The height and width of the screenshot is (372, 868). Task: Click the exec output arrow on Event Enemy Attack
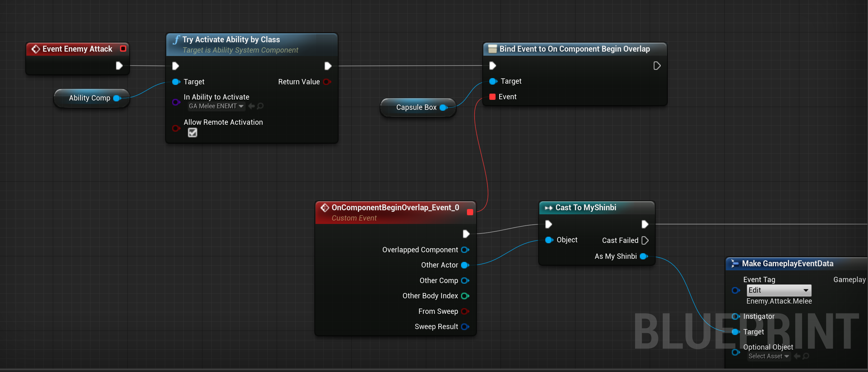(x=119, y=66)
